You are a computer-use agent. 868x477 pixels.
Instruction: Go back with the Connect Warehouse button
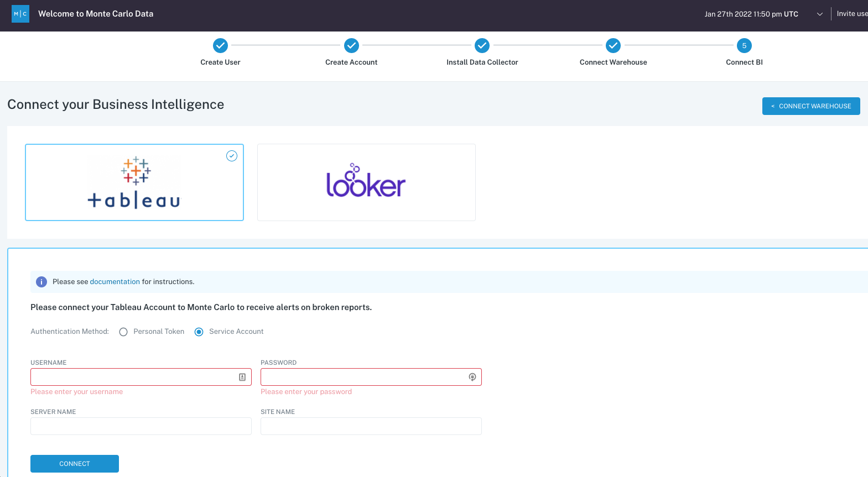tap(811, 106)
